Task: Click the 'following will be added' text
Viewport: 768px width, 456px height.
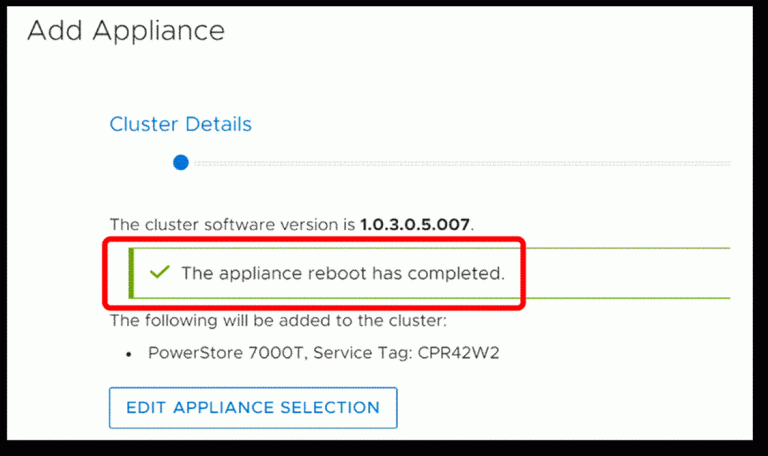Action: (x=278, y=320)
